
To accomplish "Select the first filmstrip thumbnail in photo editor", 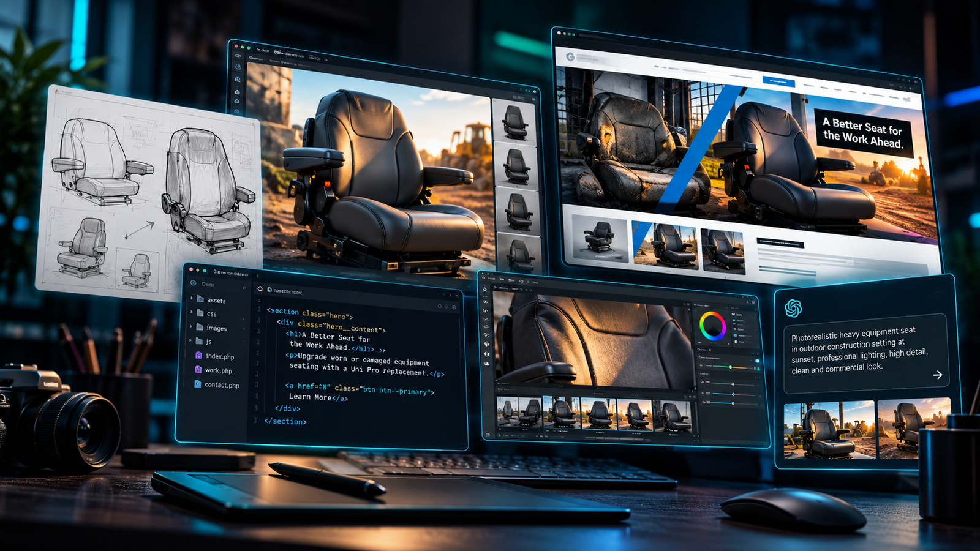I will click(507, 412).
